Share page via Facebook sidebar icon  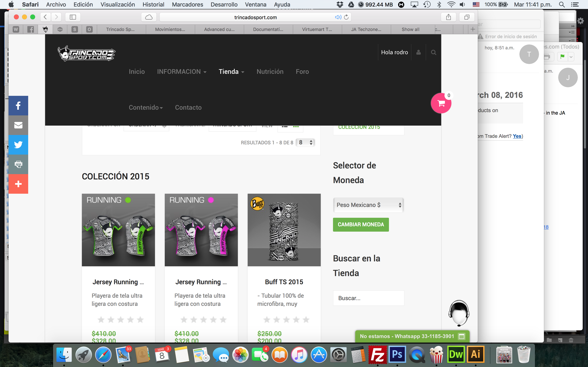tap(18, 106)
